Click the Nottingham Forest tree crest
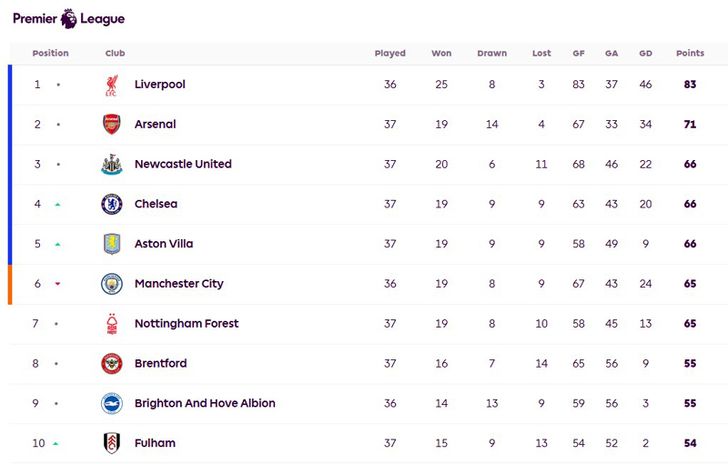Screen dimensions: 728x464 [x=111, y=324]
